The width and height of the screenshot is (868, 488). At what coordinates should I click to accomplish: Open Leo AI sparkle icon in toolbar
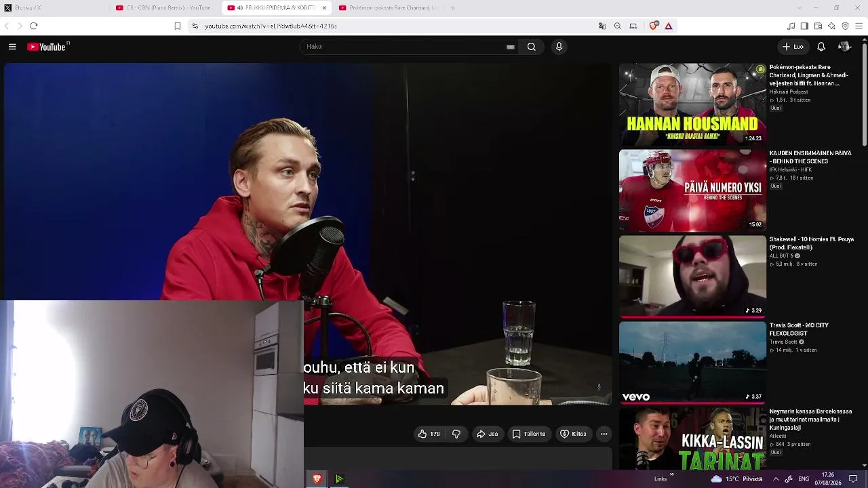tap(831, 26)
